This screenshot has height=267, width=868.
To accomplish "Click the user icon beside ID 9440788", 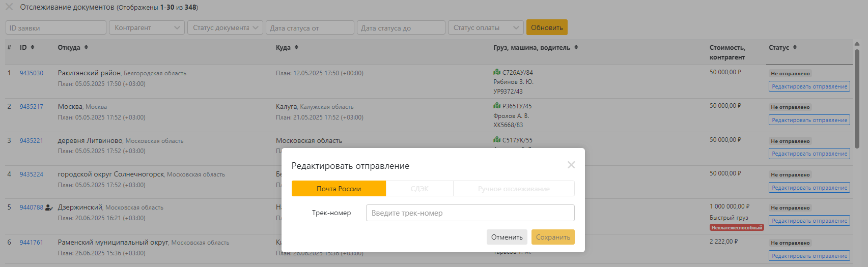I will coord(49,207).
